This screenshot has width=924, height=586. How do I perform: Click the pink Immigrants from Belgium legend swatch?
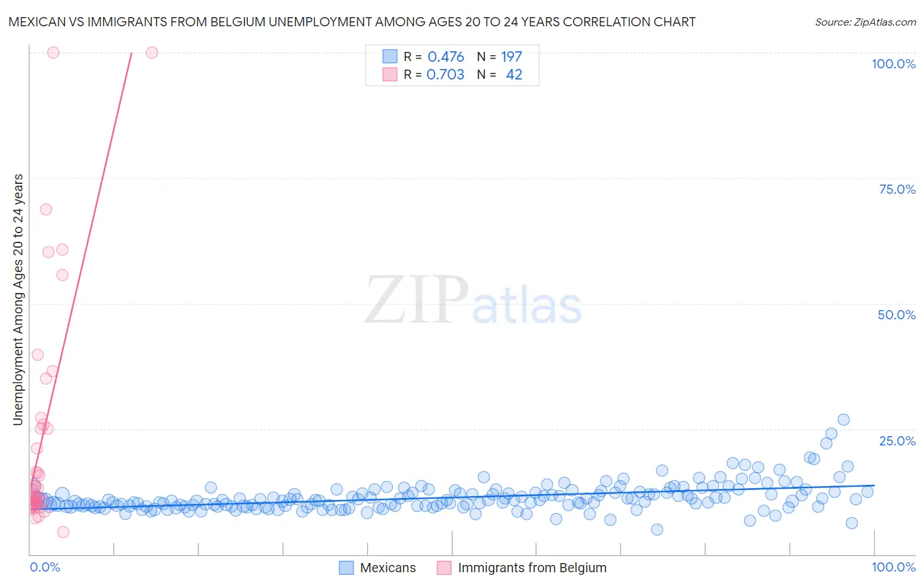pyautogui.click(x=444, y=568)
